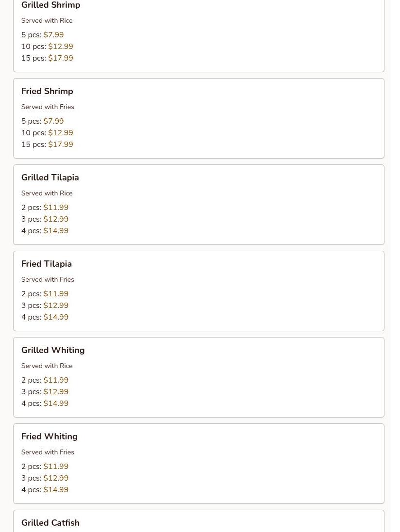400x532 pixels.
Task: Pick Grilled Whiting 2 pcs $11.99
Action: (x=45, y=380)
